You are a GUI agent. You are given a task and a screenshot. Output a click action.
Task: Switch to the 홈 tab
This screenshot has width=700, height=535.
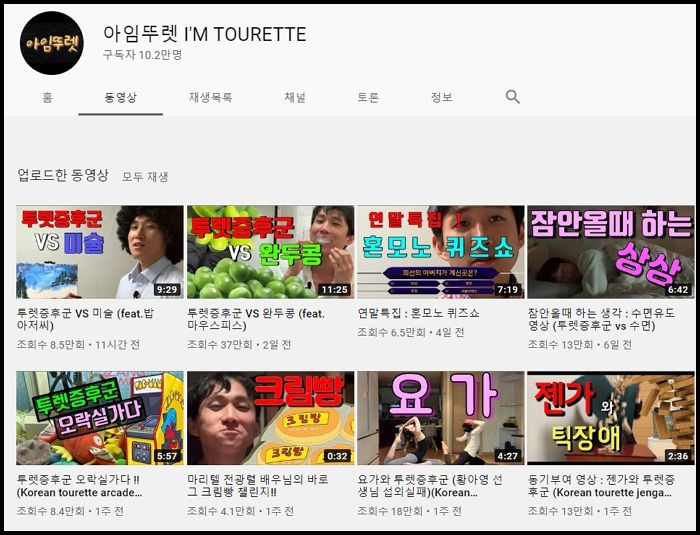pos(47,97)
